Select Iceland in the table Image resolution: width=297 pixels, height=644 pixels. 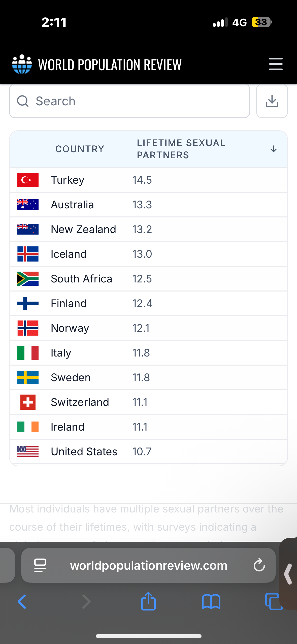69,254
